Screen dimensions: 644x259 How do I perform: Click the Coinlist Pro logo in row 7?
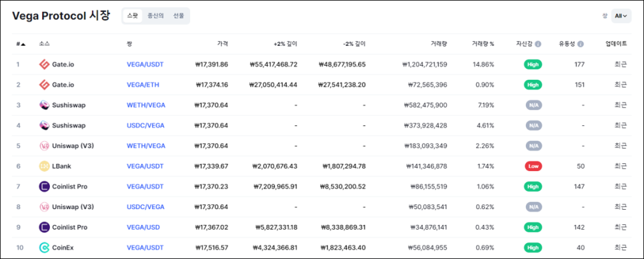pyautogui.click(x=44, y=186)
